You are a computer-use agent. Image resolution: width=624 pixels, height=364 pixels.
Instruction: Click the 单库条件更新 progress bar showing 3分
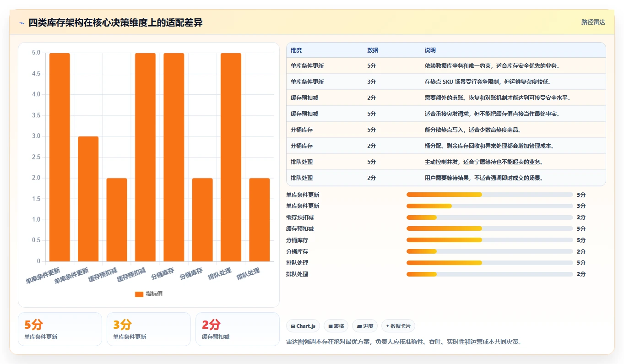[x=489, y=206]
